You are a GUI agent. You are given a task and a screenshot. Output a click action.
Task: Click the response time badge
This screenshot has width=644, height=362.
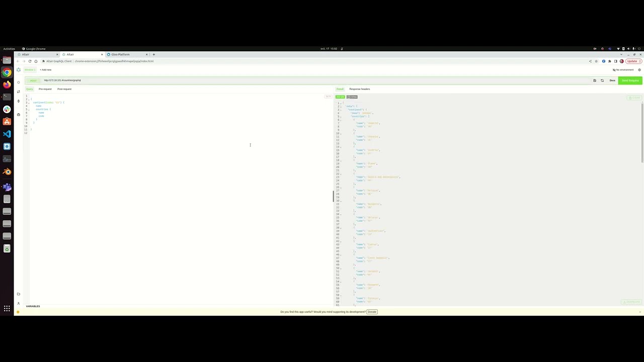click(x=352, y=97)
